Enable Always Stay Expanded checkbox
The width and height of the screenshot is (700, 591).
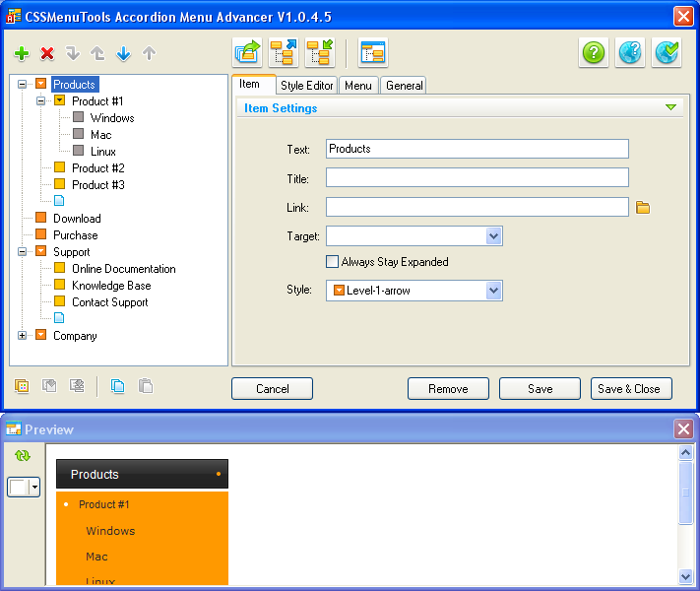tap(333, 262)
